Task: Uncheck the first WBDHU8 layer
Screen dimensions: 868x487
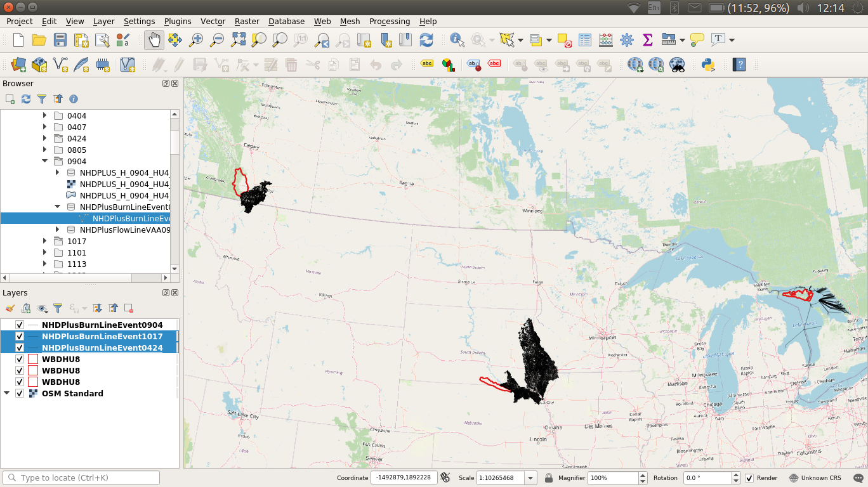Action: tap(20, 360)
